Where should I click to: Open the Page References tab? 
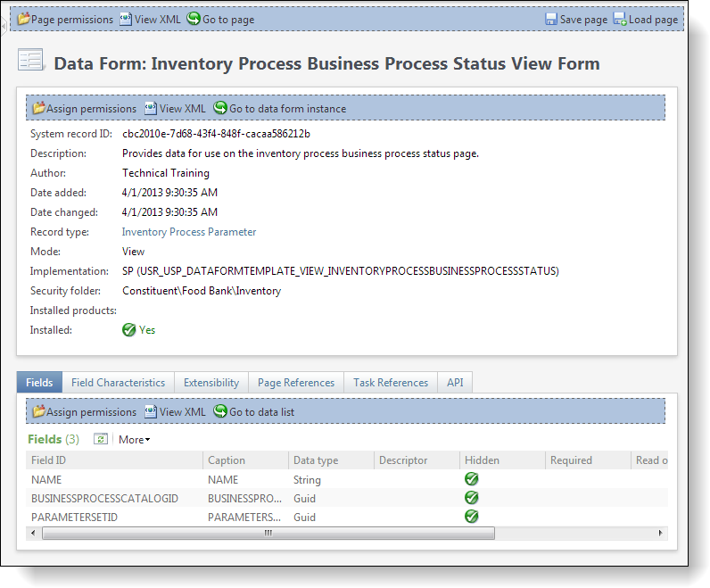click(x=296, y=383)
